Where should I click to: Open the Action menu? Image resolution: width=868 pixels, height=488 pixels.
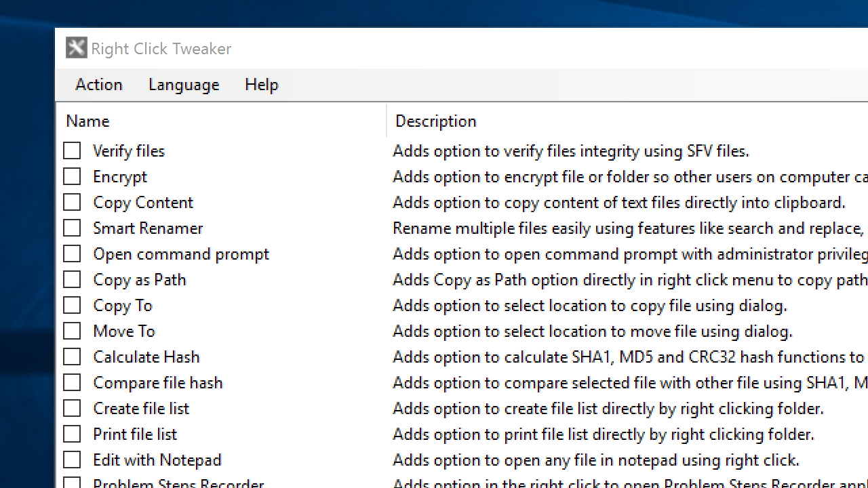point(99,85)
